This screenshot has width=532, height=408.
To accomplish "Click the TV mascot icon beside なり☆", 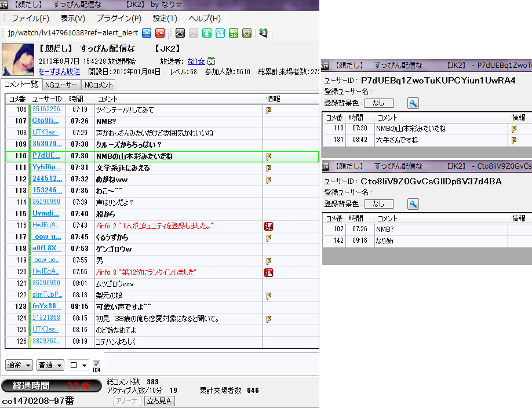I will tap(211, 61).
